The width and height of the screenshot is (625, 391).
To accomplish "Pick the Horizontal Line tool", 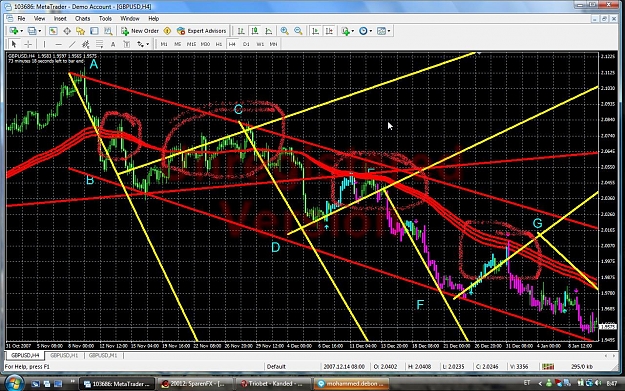I will [x=58, y=44].
